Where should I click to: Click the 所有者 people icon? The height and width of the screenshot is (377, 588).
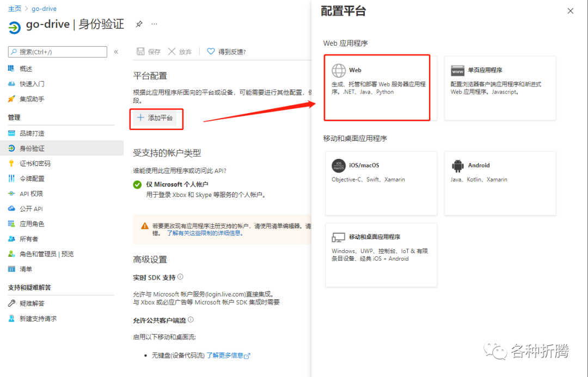pyautogui.click(x=11, y=239)
